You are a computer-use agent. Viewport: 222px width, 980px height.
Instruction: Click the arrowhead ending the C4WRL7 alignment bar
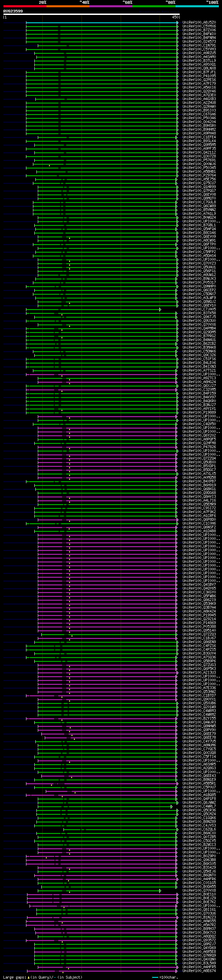[x=171, y=807]
